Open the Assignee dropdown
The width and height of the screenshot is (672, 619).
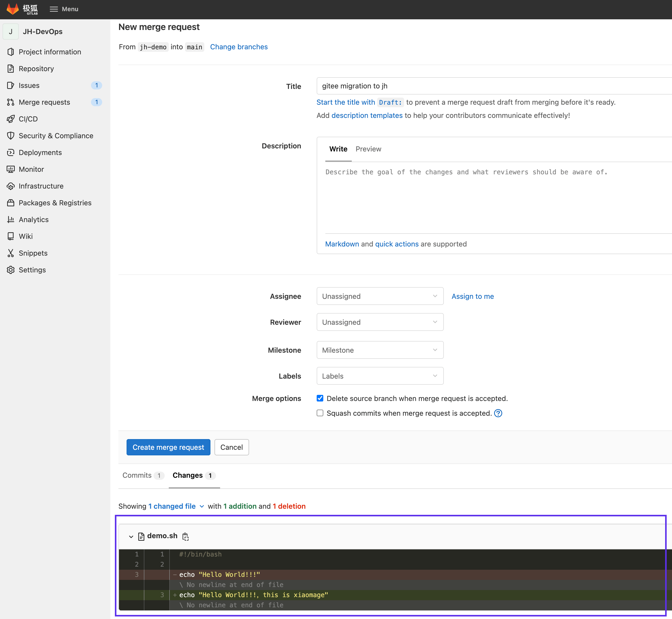point(379,296)
